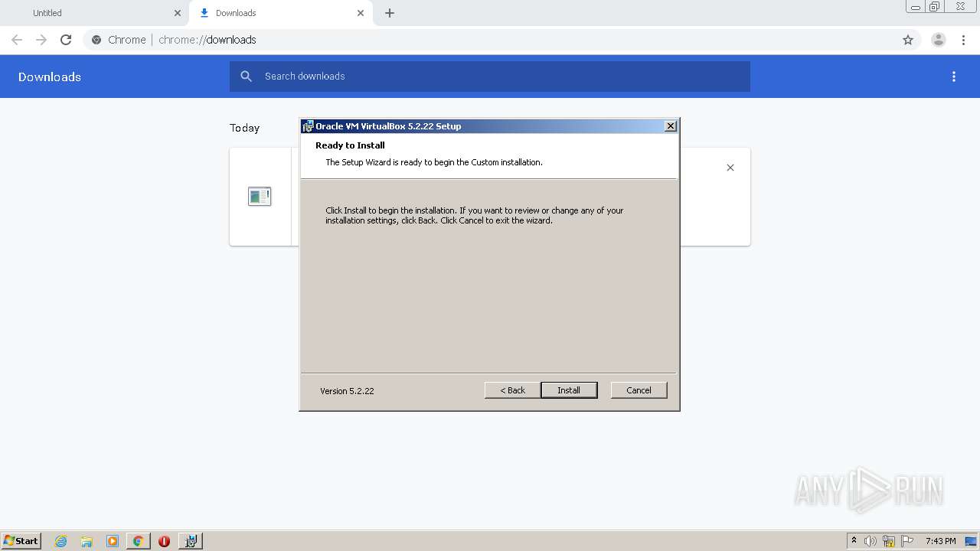Image resolution: width=980 pixels, height=551 pixels.
Task: Open the volume control tray icon
Action: (x=871, y=541)
